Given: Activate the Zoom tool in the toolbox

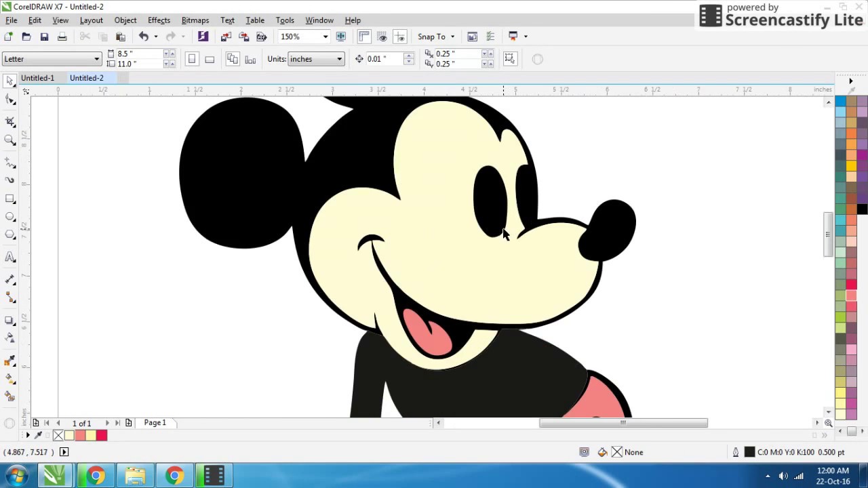Looking at the screenshot, I should (10, 140).
